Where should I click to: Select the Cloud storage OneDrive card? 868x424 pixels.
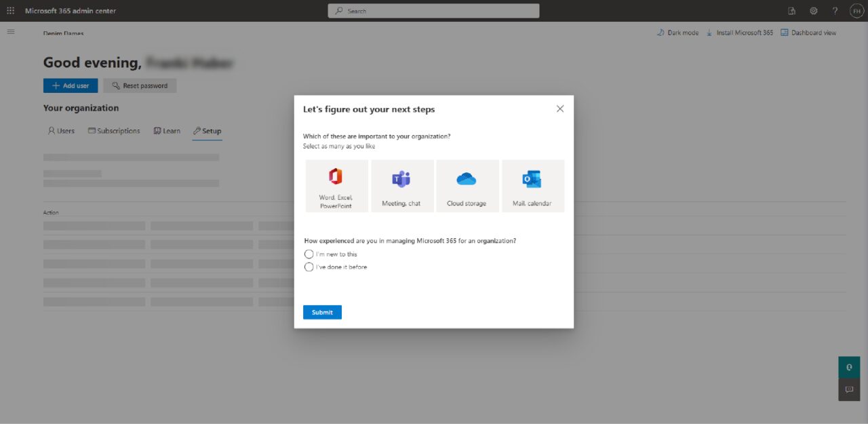[467, 185]
